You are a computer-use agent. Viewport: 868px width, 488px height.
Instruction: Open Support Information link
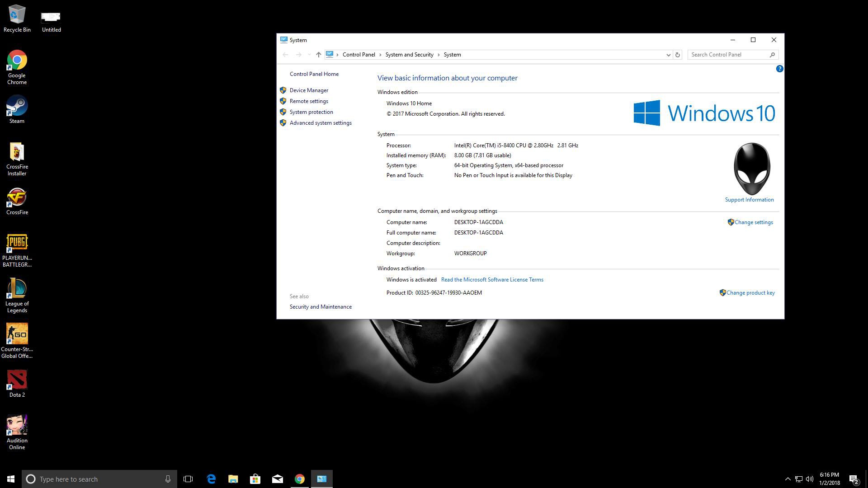click(x=749, y=200)
